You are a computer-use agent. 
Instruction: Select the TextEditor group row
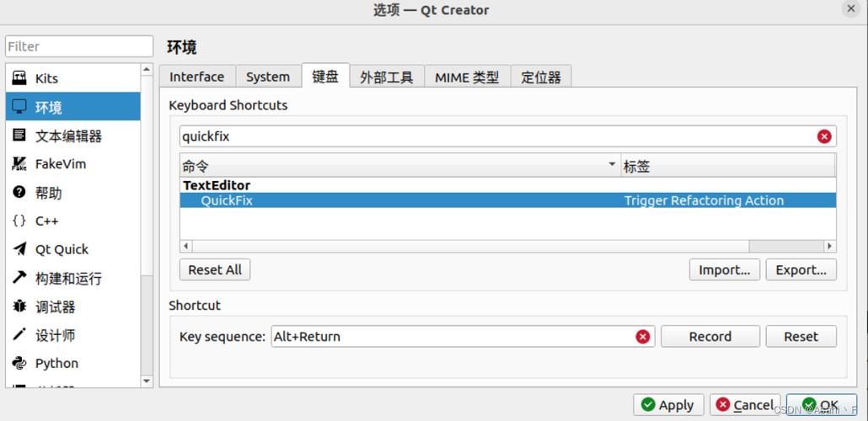click(507, 185)
